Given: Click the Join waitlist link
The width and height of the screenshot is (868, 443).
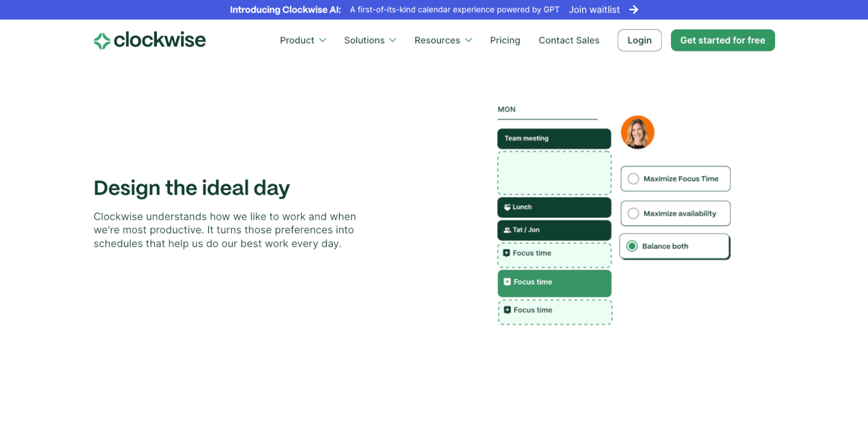Looking at the screenshot, I should tap(593, 9).
